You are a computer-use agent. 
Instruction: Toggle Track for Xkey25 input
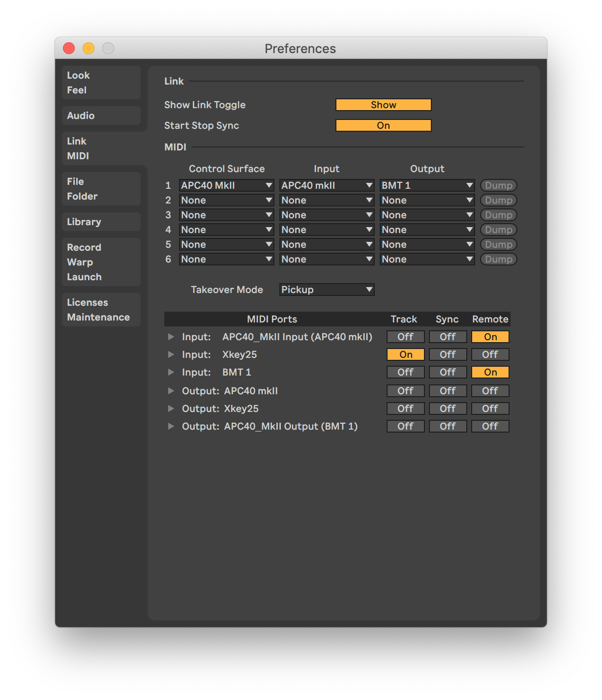point(405,354)
